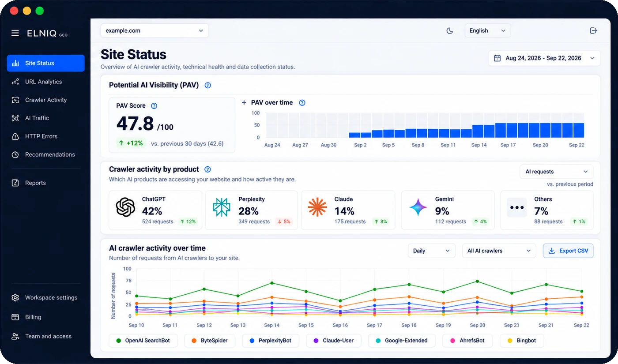Toggle the Claude-User legend series
Screen dimensions: 618x364
point(333,341)
